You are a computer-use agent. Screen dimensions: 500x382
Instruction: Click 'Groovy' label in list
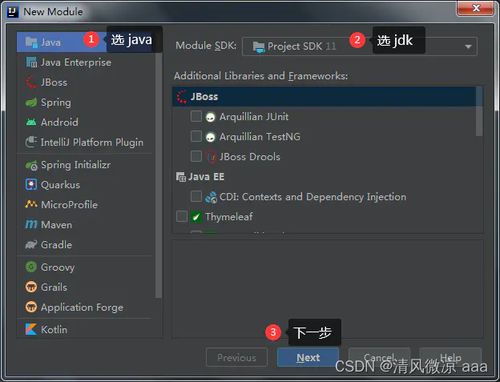click(x=58, y=267)
